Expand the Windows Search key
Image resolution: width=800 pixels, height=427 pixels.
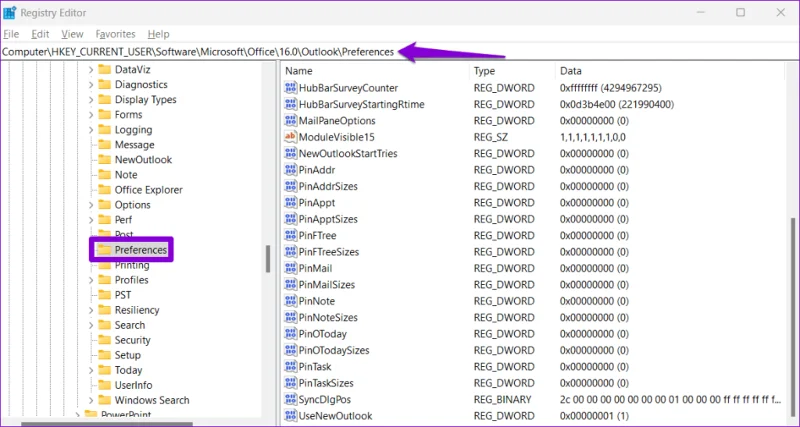[x=91, y=400]
